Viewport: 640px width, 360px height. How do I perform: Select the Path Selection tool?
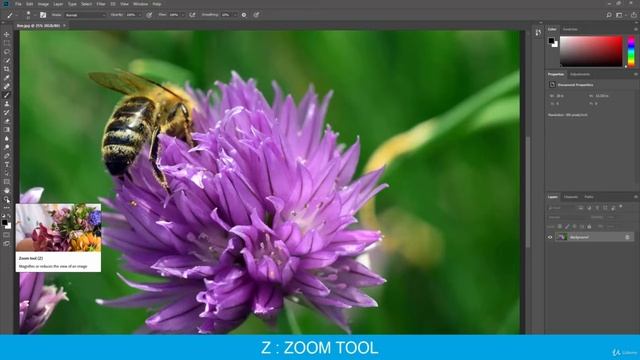click(7, 173)
